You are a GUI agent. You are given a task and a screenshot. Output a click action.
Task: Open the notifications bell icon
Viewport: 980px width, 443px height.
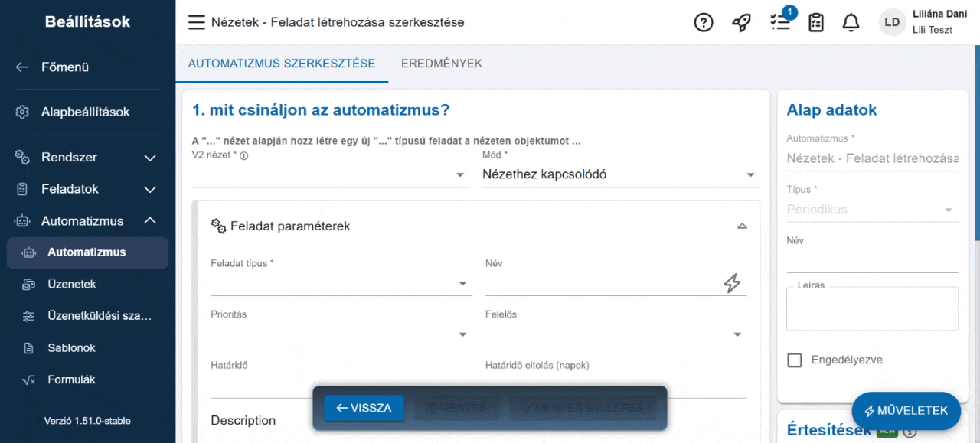(851, 22)
